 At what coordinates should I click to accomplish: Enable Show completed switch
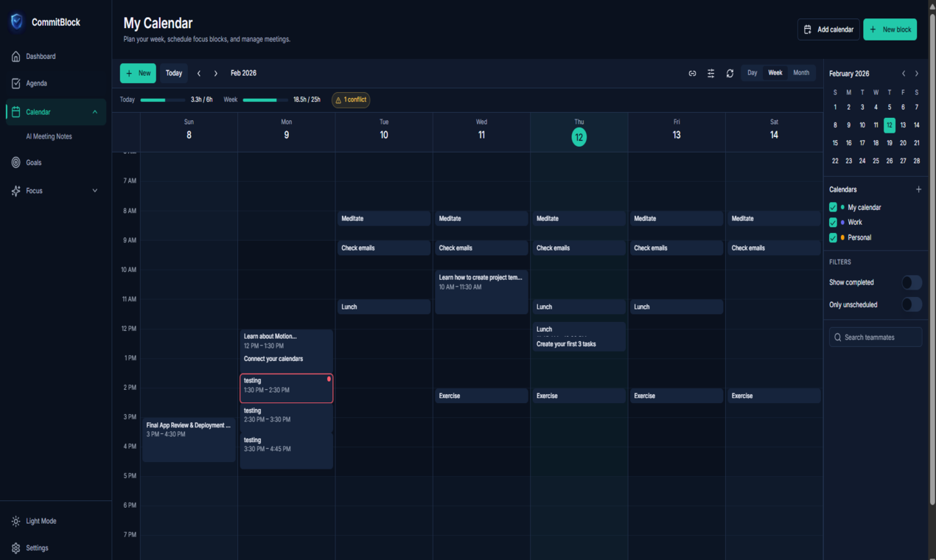click(912, 282)
